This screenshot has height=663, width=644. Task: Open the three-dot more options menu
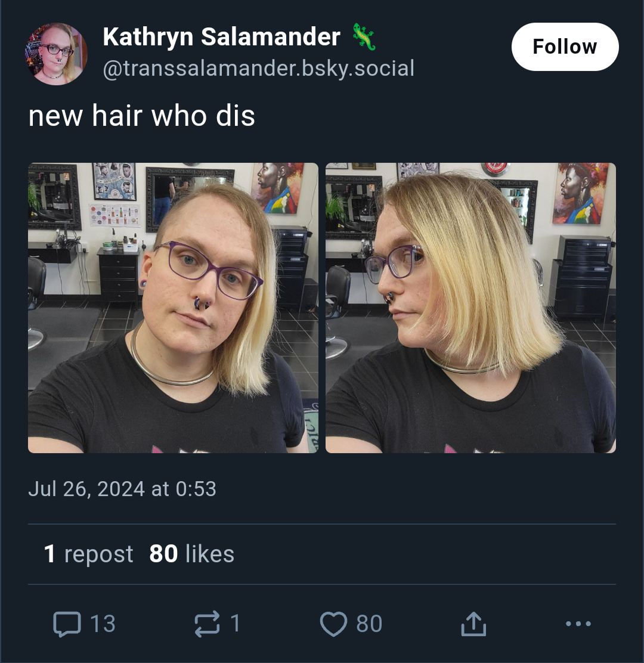pyautogui.click(x=578, y=623)
